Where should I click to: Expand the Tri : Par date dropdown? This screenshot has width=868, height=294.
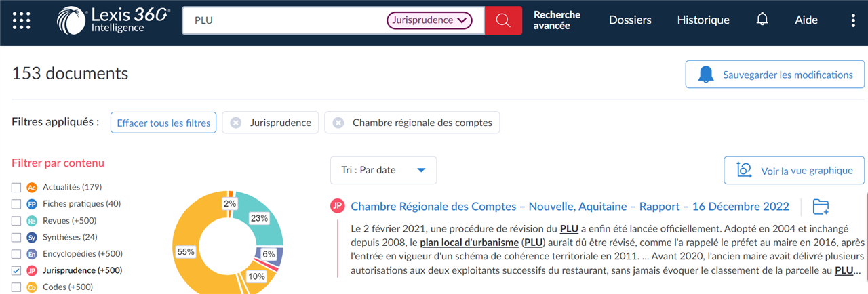384,170
